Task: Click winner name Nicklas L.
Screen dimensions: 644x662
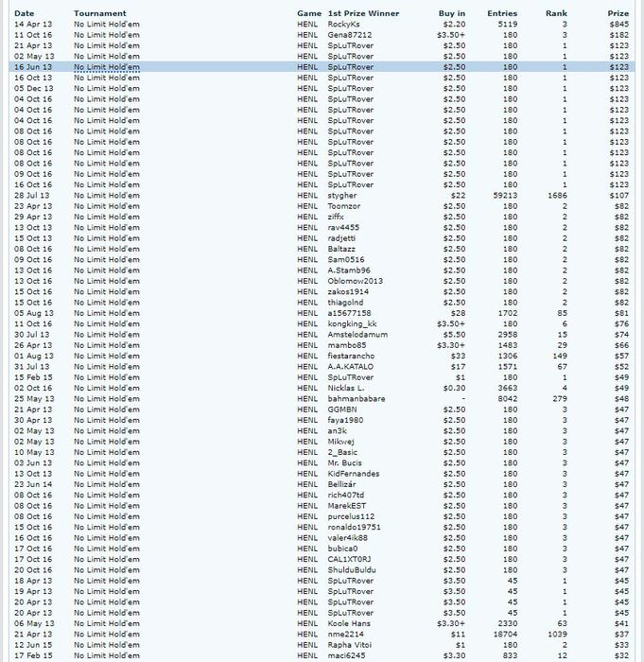Action: 346,389
